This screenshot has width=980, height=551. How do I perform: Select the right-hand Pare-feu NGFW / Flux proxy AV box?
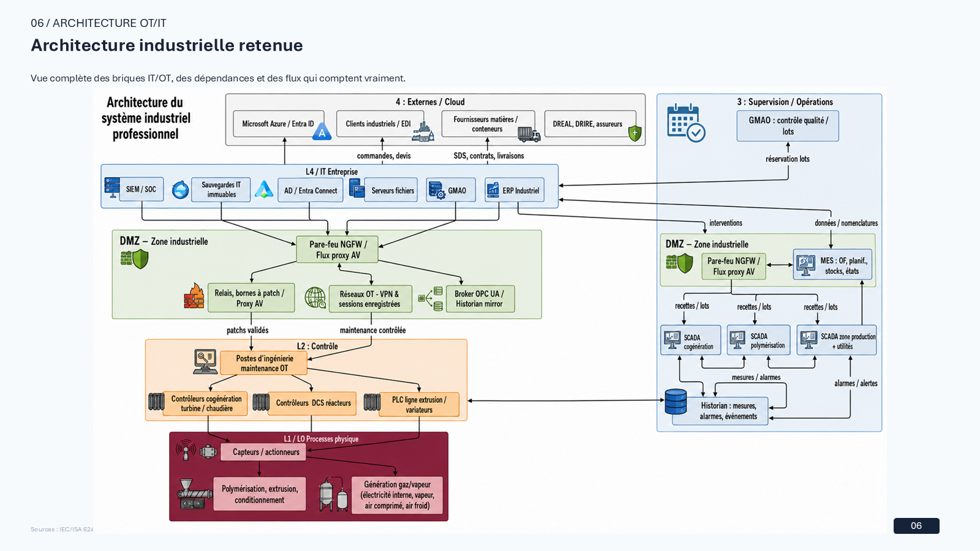tap(733, 266)
